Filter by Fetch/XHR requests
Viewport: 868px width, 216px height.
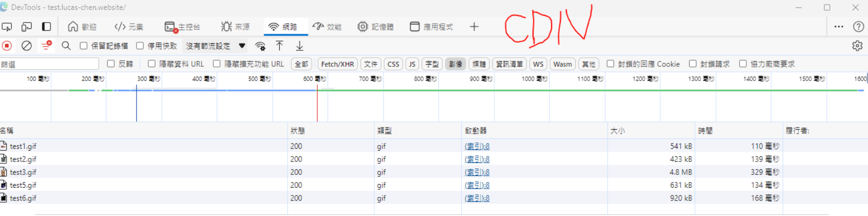[338, 64]
